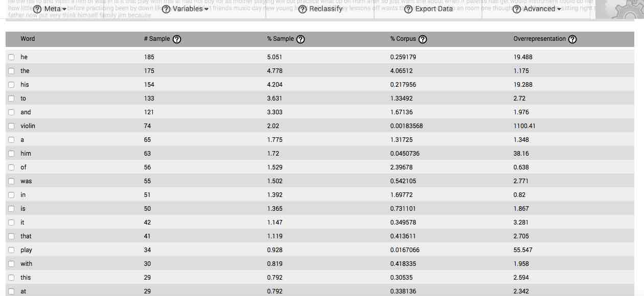
Task: Expand the Variables dropdown
Action: [190, 9]
